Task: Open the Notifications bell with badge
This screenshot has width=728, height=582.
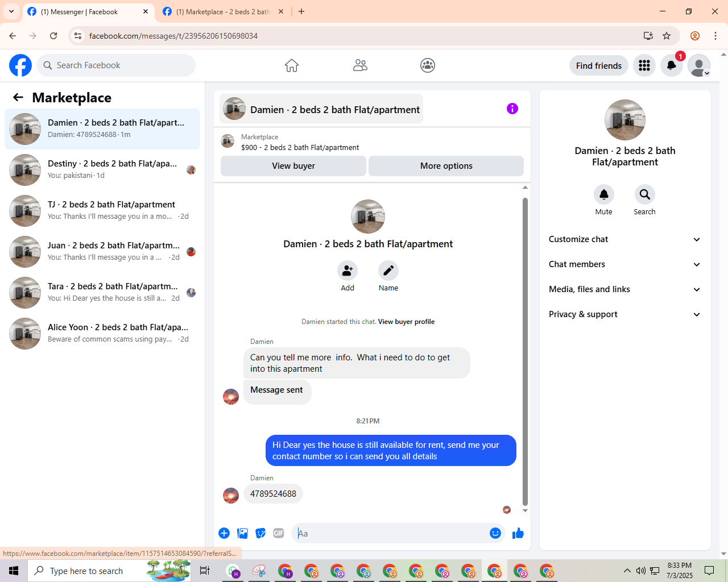Action: 672,65
